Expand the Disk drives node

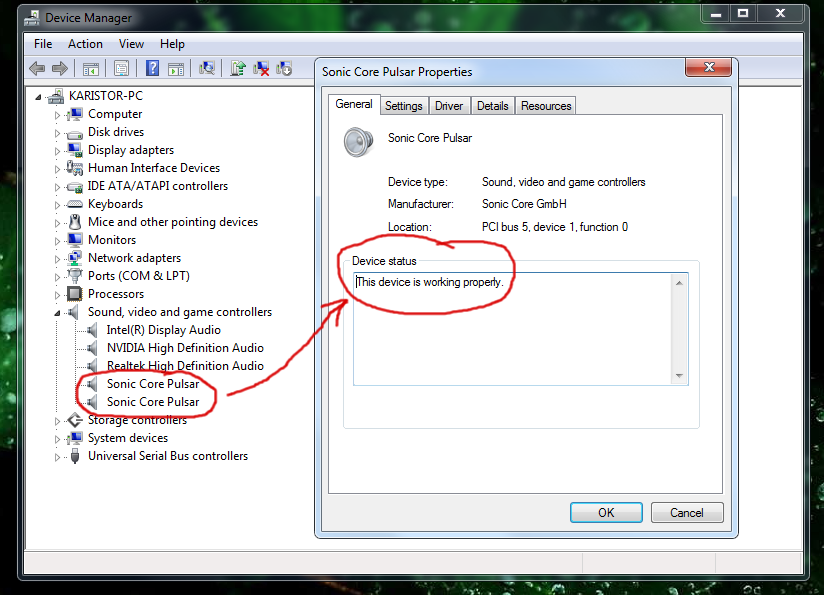click(x=57, y=133)
